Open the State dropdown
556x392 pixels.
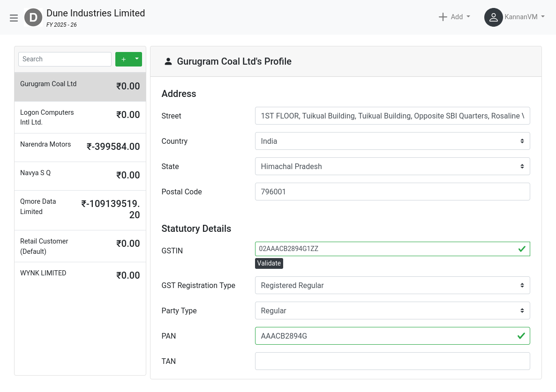[392, 166]
